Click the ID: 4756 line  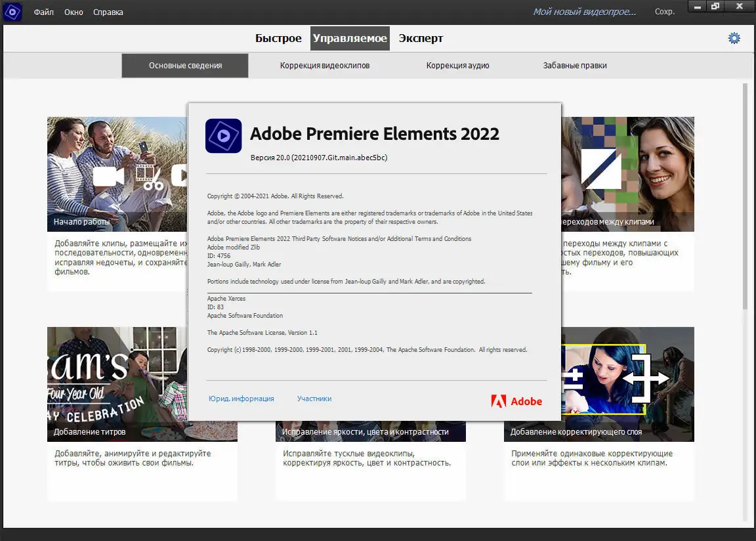click(219, 256)
